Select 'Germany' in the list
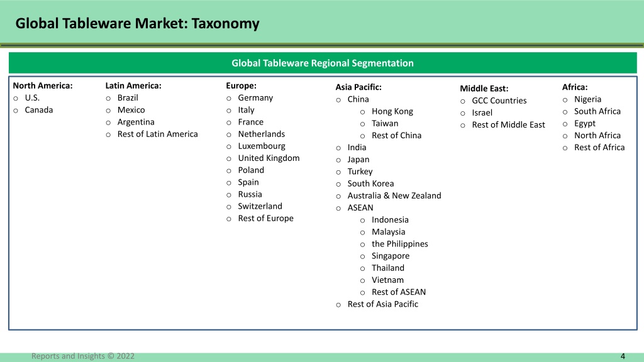The width and height of the screenshot is (644, 362). (x=255, y=97)
